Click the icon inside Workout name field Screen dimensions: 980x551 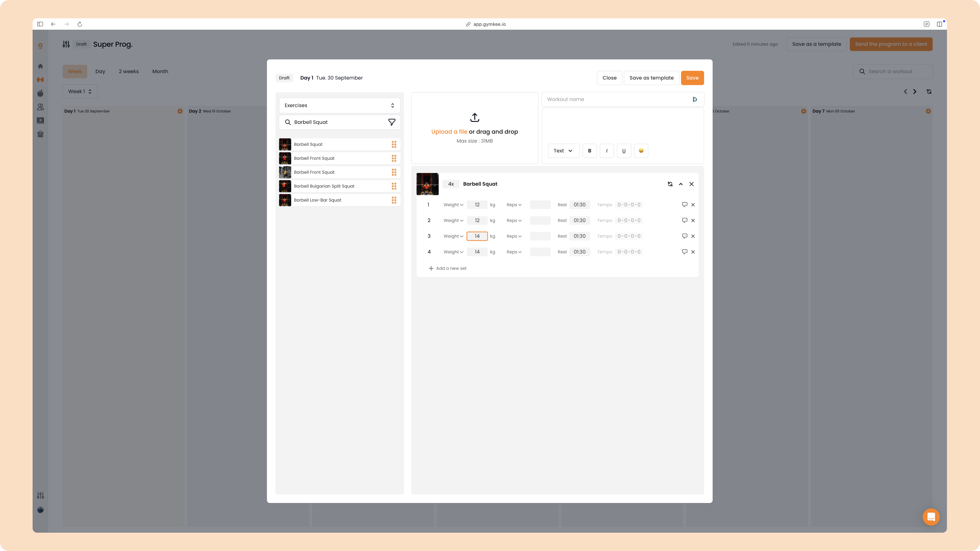click(695, 99)
